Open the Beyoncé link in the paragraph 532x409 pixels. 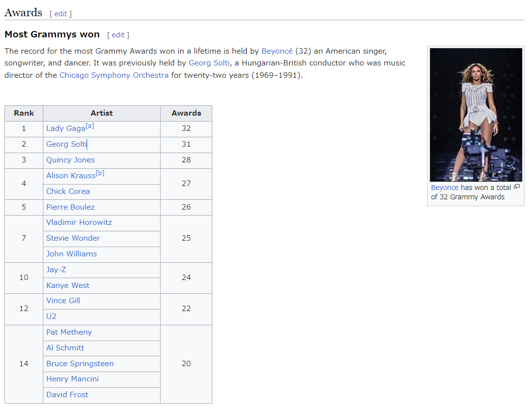[x=277, y=51]
